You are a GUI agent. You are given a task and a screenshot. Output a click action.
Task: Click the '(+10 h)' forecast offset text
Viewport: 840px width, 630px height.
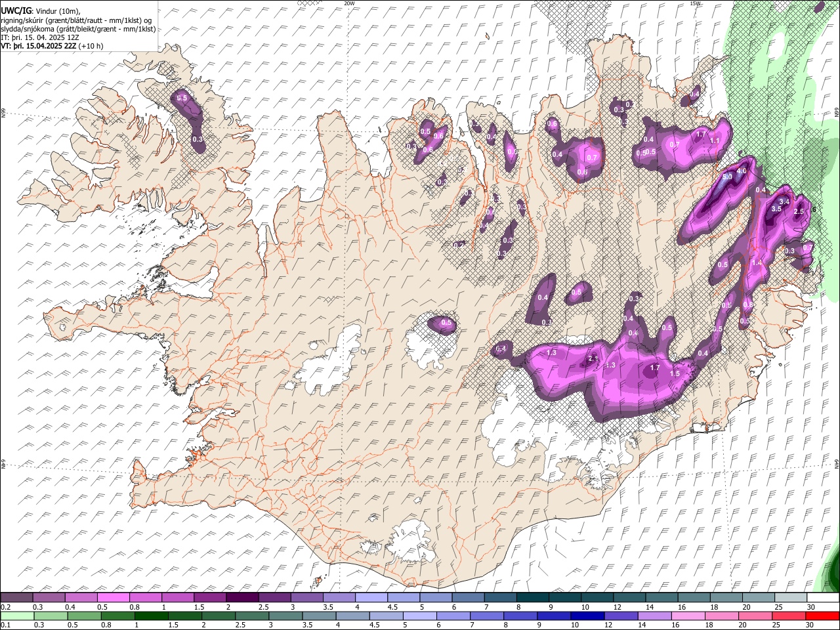point(91,46)
